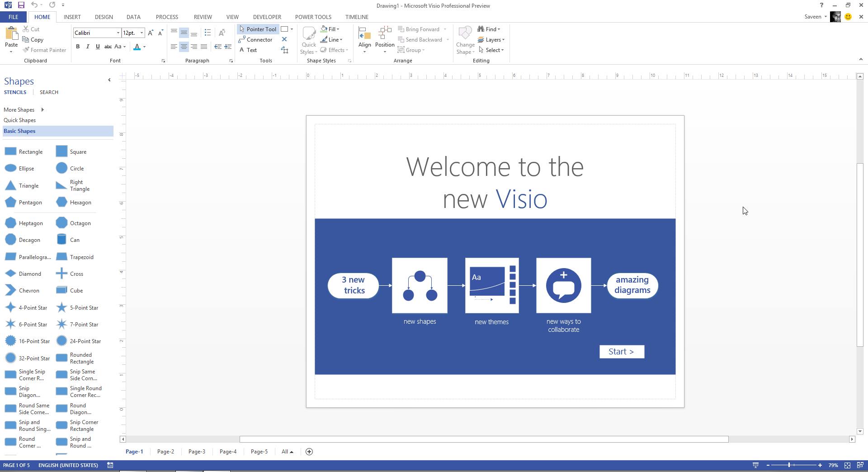Image resolution: width=868 pixels, height=472 pixels.
Task: Click the font color swatch A
Action: [x=137, y=47]
